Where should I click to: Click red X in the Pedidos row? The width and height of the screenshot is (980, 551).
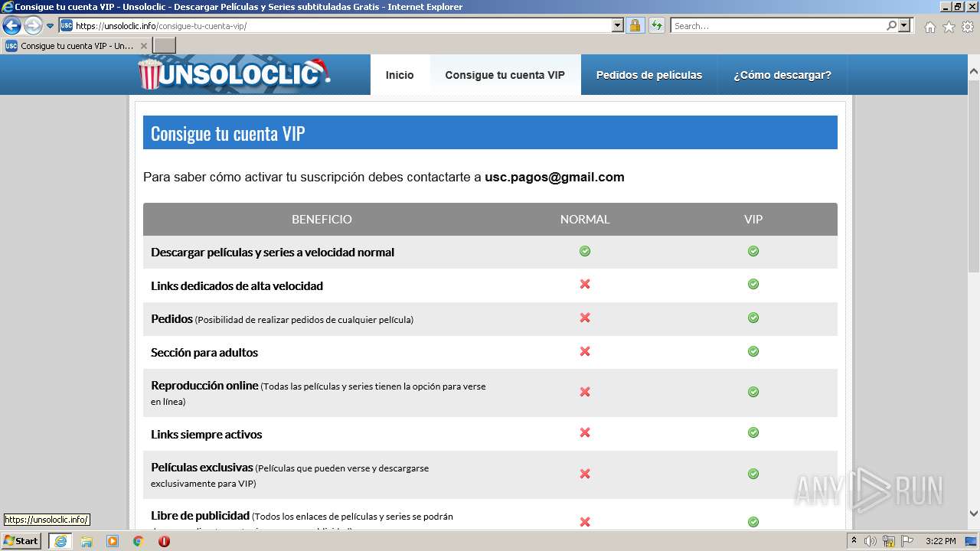coord(585,318)
